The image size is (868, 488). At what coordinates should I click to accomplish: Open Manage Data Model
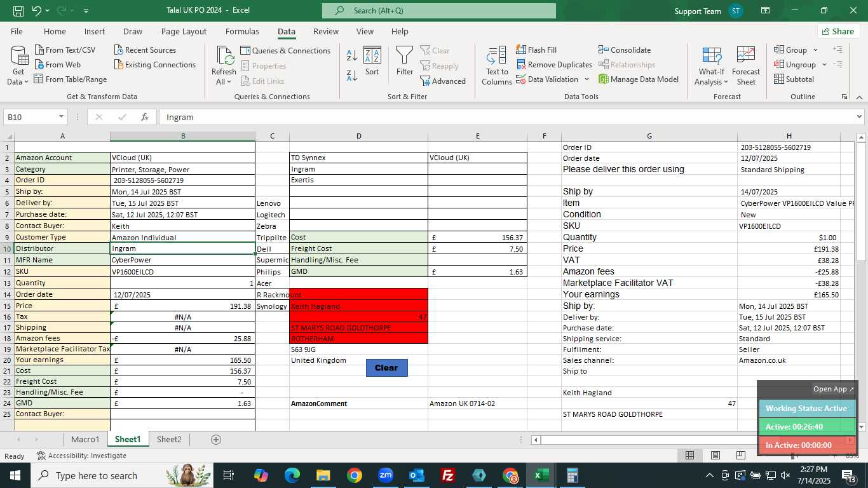pos(639,79)
